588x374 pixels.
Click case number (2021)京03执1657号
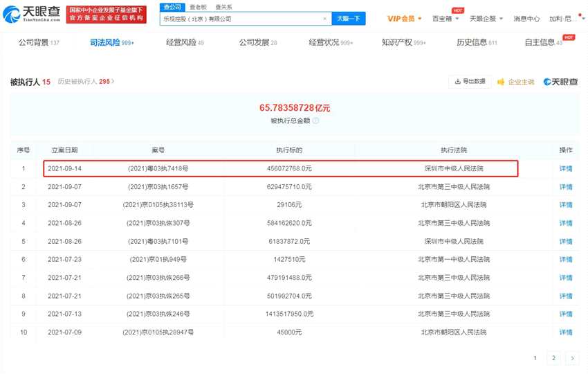(x=158, y=186)
